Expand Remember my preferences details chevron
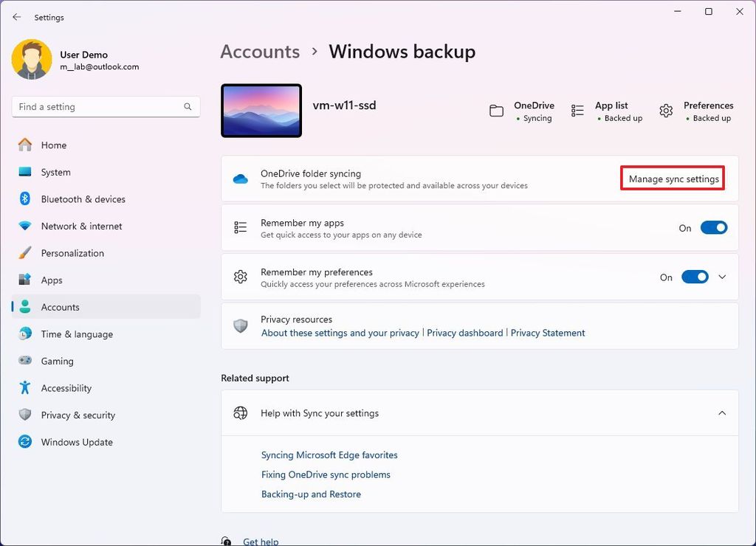Screen dimensions: 756x546 (722, 277)
